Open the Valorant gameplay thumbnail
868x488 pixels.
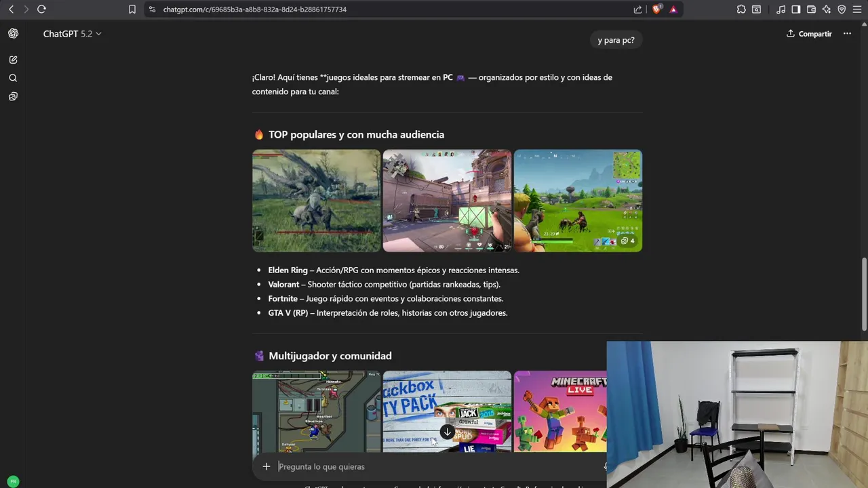[447, 201]
